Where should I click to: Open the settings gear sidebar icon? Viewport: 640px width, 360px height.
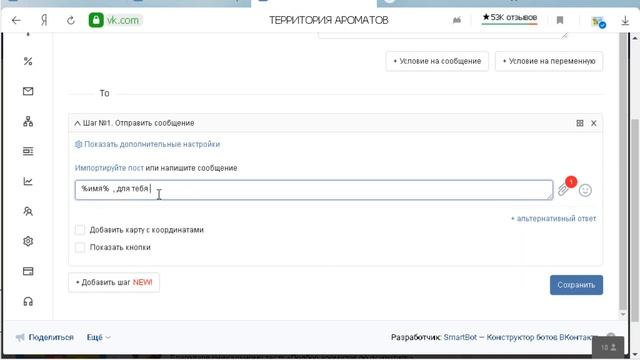coord(28,241)
